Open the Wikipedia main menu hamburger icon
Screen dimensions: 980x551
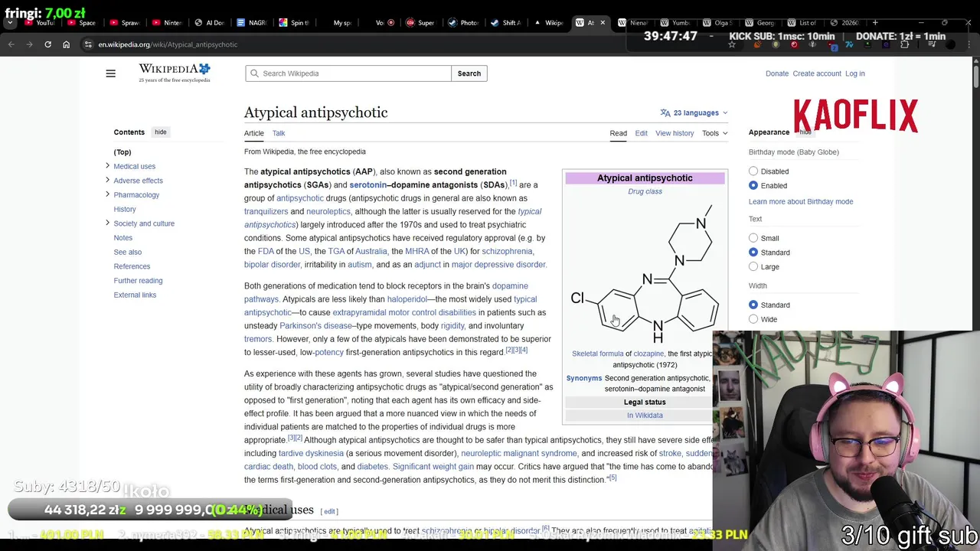[110, 73]
